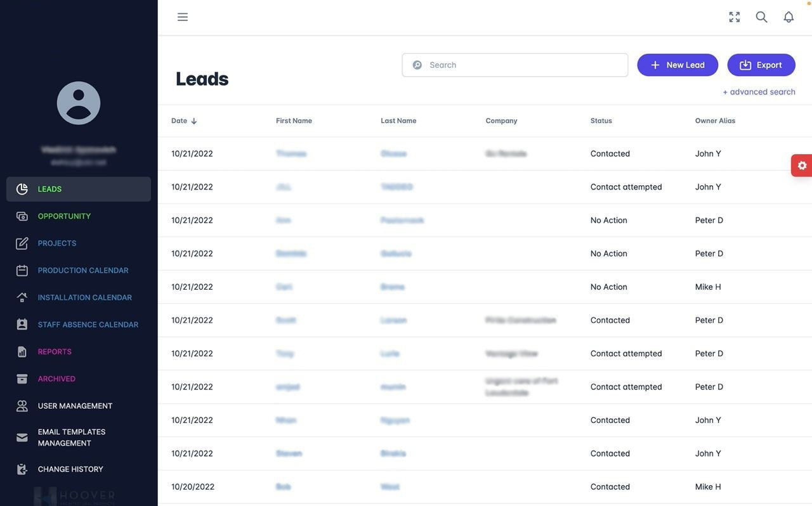
Task: Export the leads list
Action: point(761,65)
